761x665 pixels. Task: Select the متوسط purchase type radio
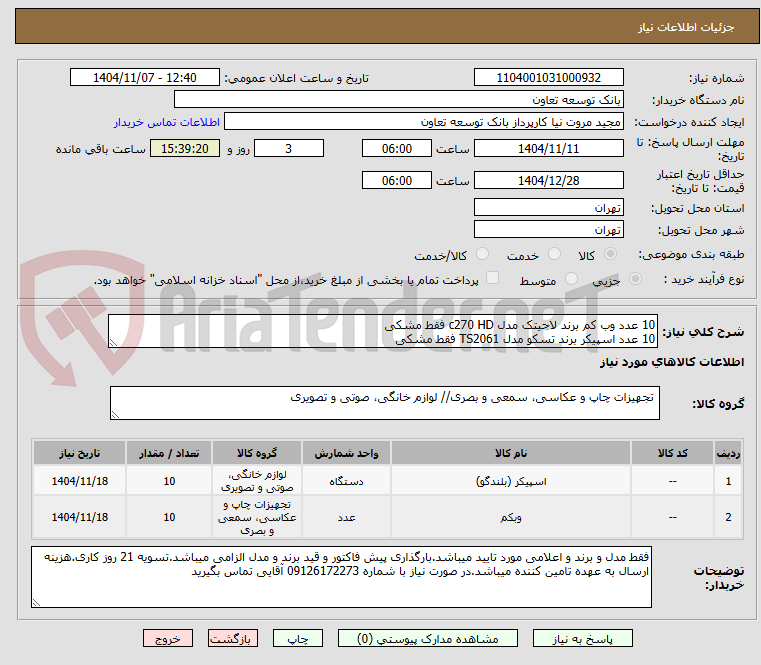click(572, 279)
